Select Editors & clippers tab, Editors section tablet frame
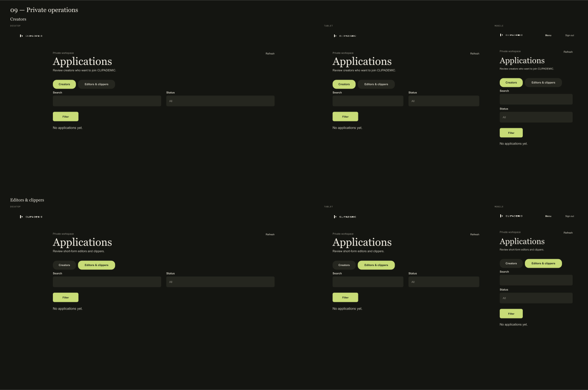Viewport: 588px width, 390px height. coord(376,265)
